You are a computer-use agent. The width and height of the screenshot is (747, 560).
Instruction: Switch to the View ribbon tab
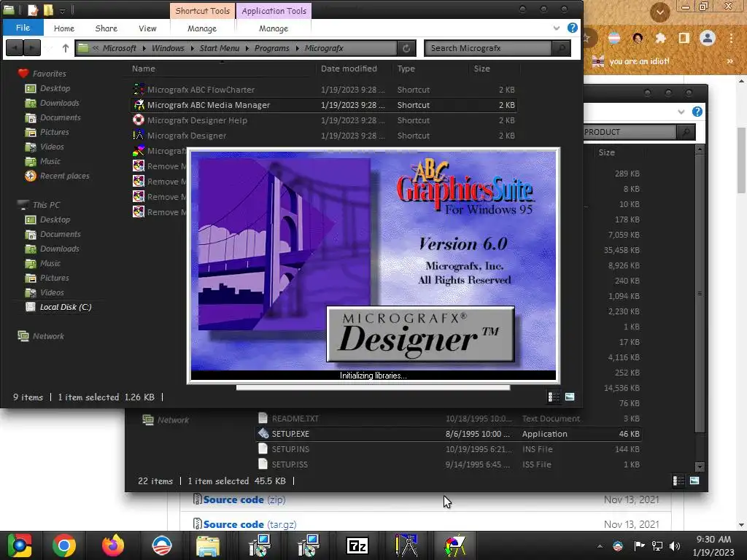(147, 28)
